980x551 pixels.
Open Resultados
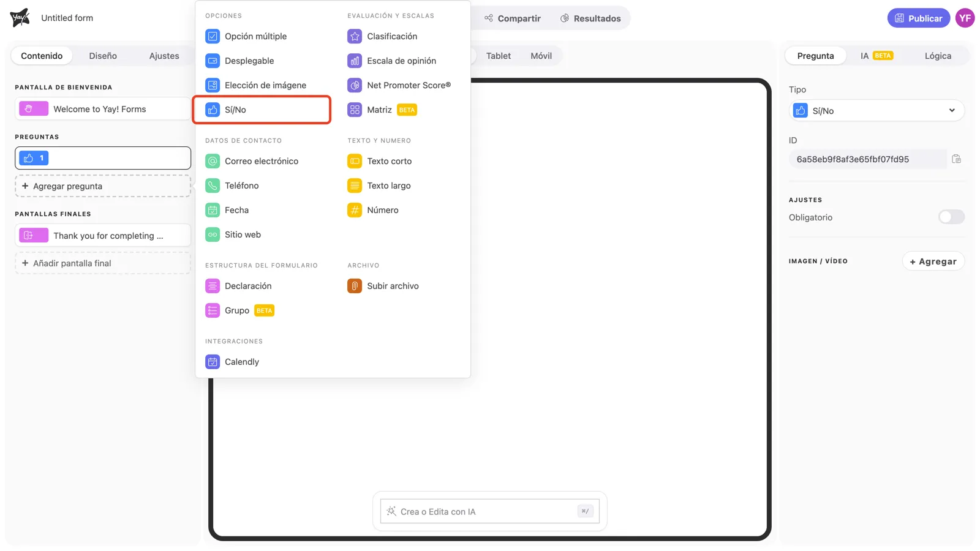coord(590,18)
